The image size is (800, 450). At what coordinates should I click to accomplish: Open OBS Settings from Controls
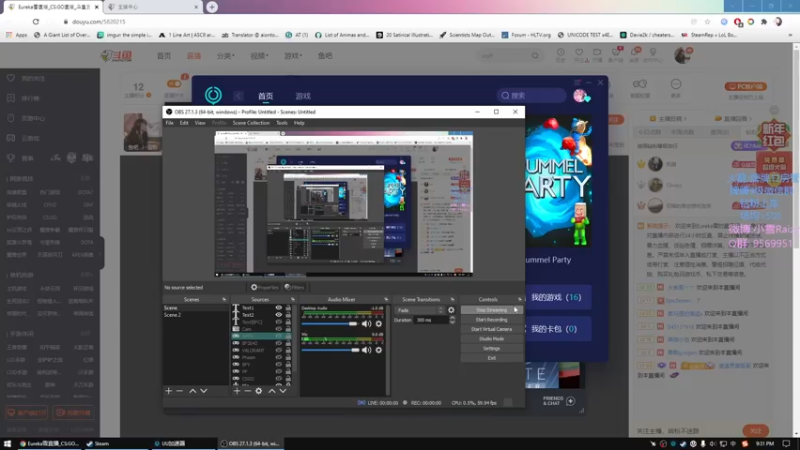click(491, 348)
